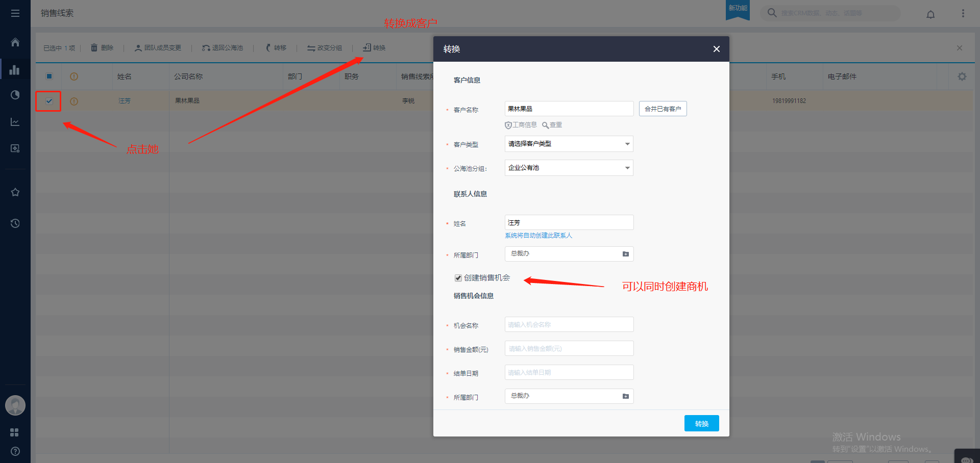Open the line graph icon in sidebar

pos(15,122)
